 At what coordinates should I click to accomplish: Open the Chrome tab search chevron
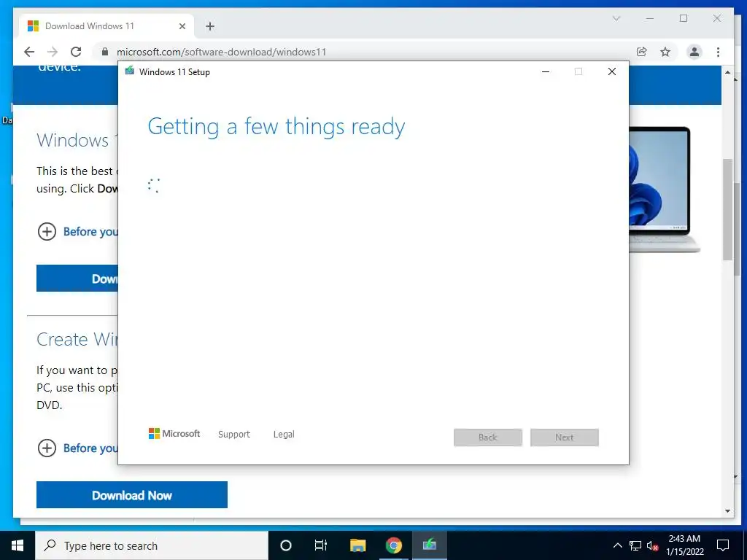(x=616, y=18)
